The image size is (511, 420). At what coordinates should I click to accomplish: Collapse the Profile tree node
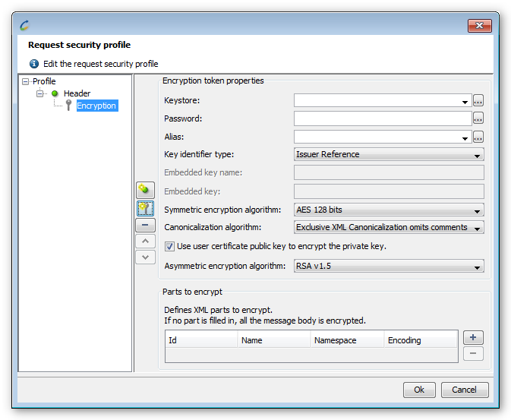click(25, 81)
